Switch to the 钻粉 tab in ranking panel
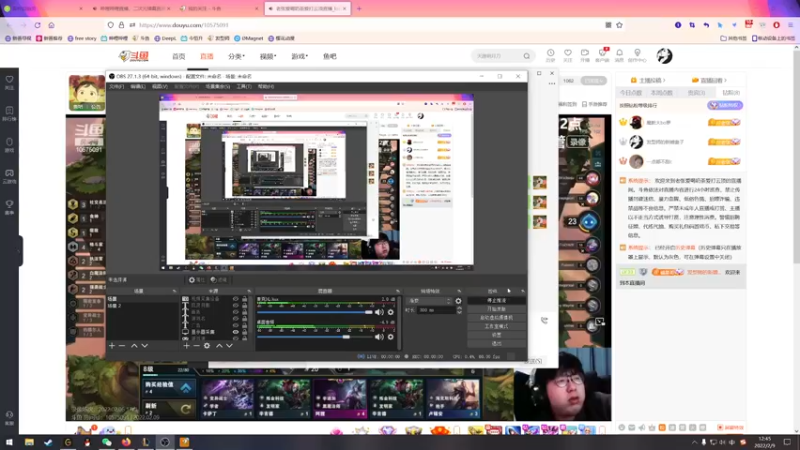The height and width of the screenshot is (450, 800). point(731,93)
